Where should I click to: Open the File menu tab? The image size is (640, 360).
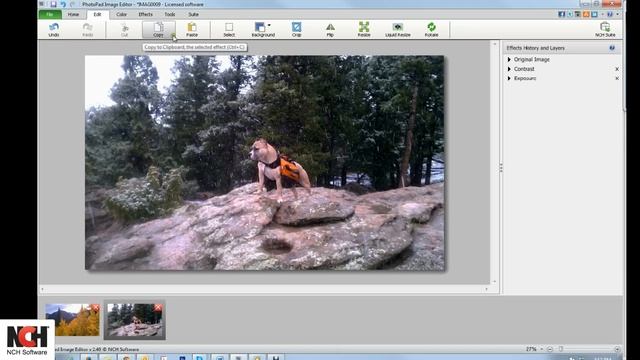pyautogui.click(x=50, y=14)
